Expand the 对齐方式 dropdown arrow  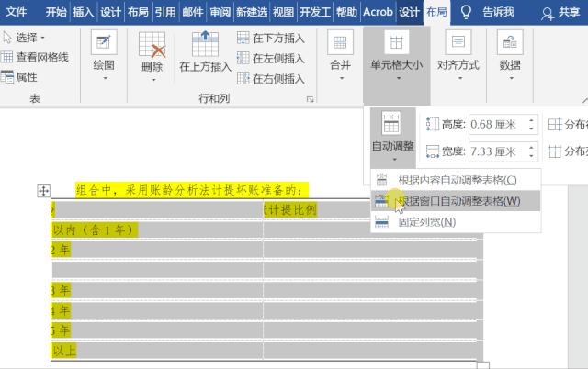[460, 78]
